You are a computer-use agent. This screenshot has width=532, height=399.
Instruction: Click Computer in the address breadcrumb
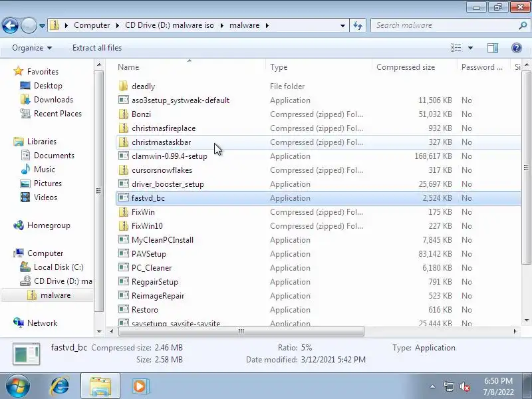(92, 25)
